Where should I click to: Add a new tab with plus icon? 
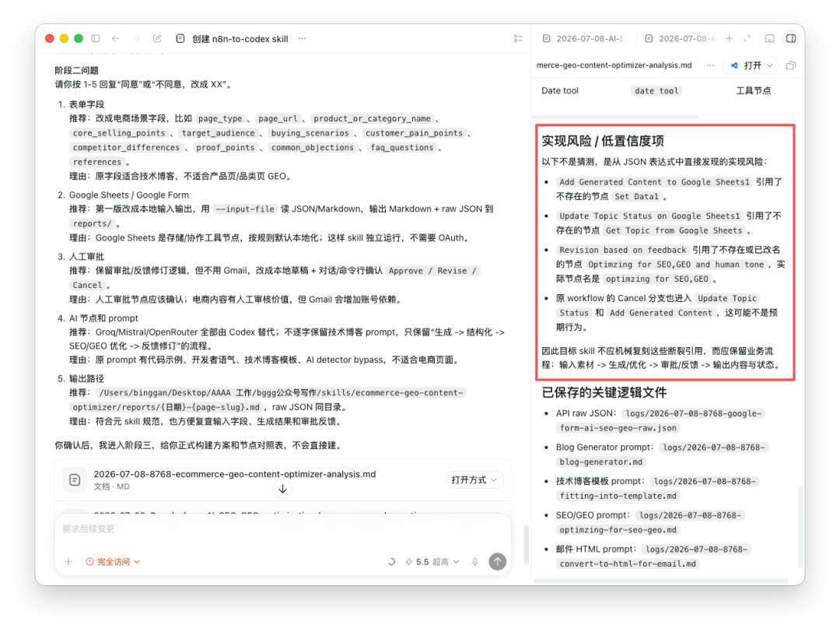pyautogui.click(x=729, y=38)
